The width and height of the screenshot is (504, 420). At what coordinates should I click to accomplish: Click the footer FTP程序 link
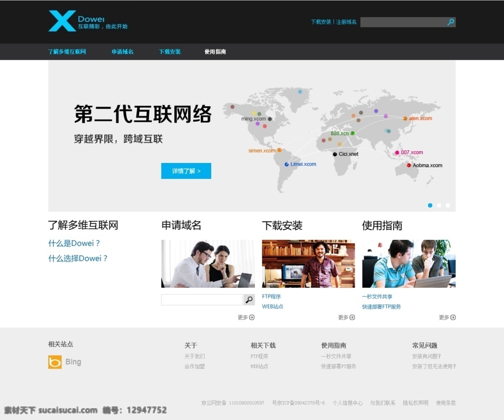tap(259, 356)
